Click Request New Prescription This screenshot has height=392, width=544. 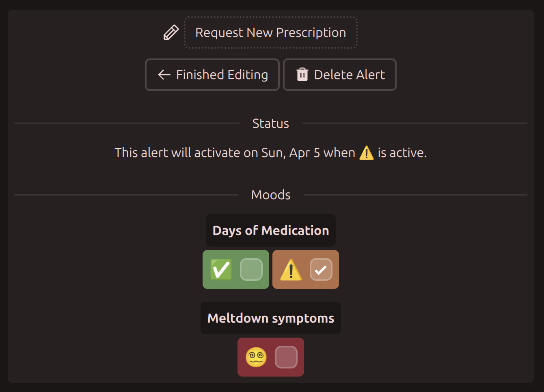pos(270,32)
